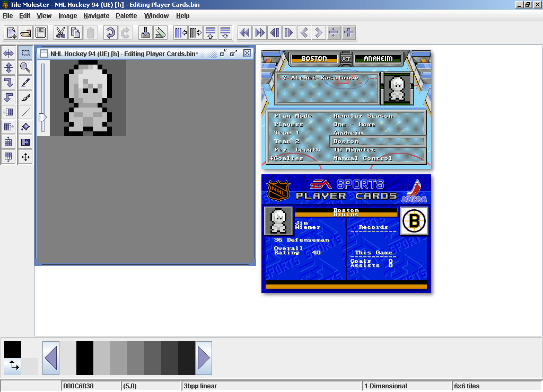Pick the black swatch in palette strip
Image resolution: width=543 pixels, height=392 pixels.
(x=84, y=358)
